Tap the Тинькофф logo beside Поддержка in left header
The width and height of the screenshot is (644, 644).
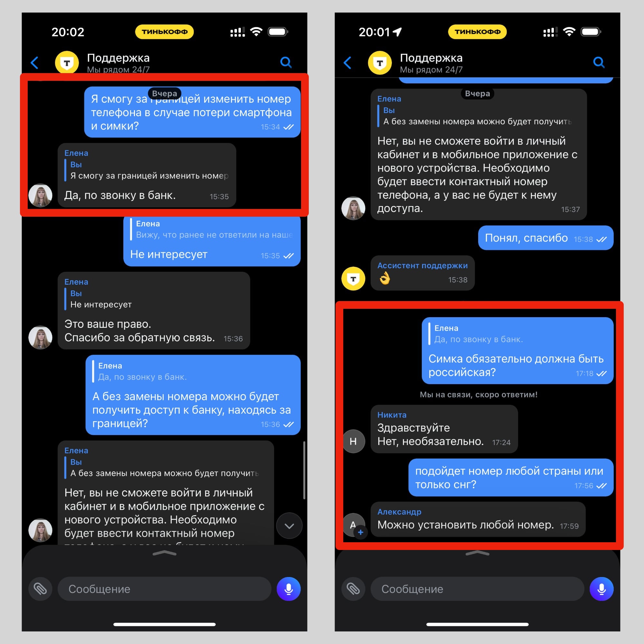coord(67,62)
